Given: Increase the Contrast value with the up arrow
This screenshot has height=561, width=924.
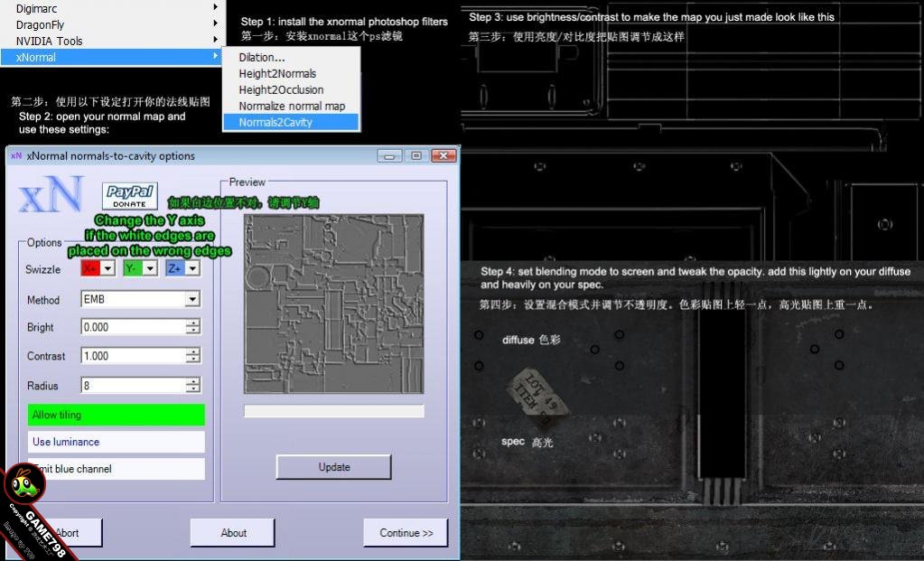Looking at the screenshot, I should coord(193,351).
